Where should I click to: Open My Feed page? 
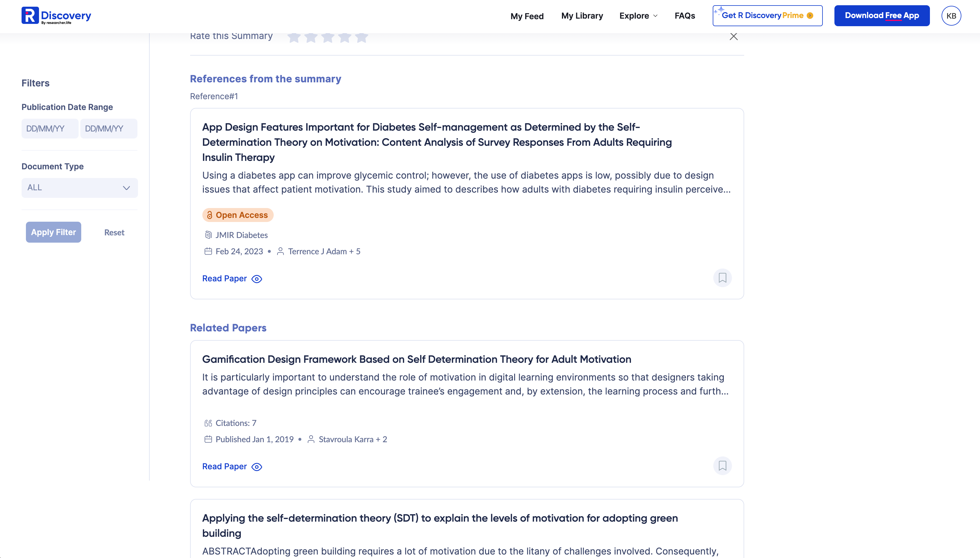click(x=527, y=16)
